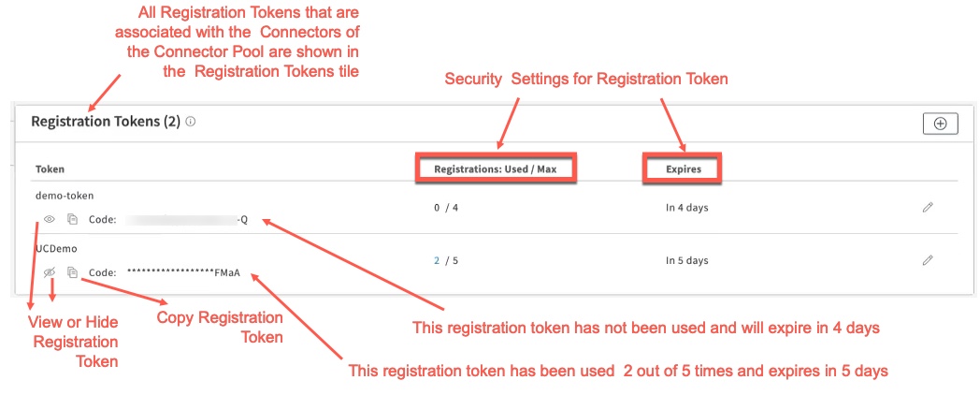Click the Expires column header
This screenshot has width=980, height=395.
[684, 169]
